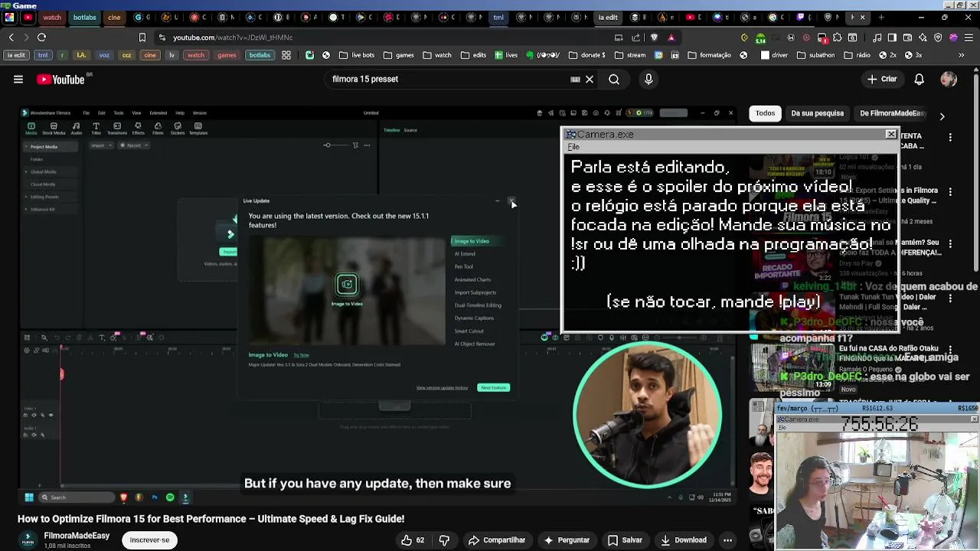This screenshot has width=980, height=551.
Task: Open more actions ellipsis below the video
Action: click(728, 540)
